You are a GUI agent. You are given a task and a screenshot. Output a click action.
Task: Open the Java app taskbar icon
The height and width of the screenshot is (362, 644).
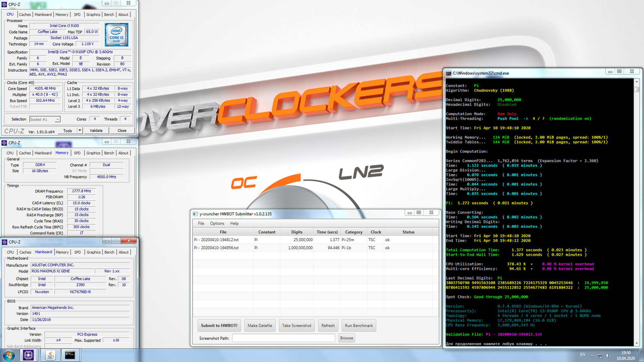pyautogui.click(x=50, y=355)
